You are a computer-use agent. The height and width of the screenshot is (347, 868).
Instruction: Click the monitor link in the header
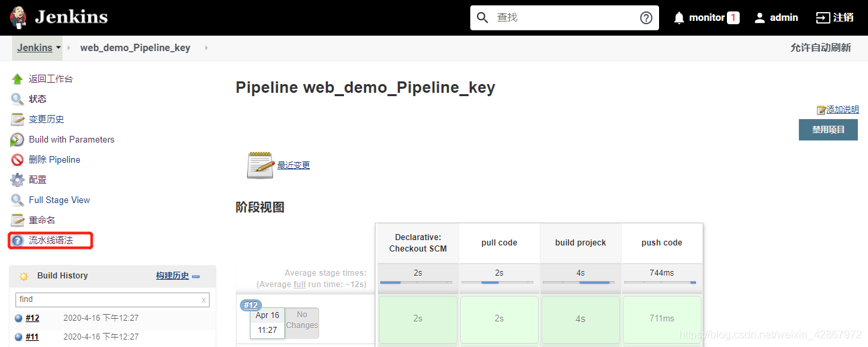(707, 17)
